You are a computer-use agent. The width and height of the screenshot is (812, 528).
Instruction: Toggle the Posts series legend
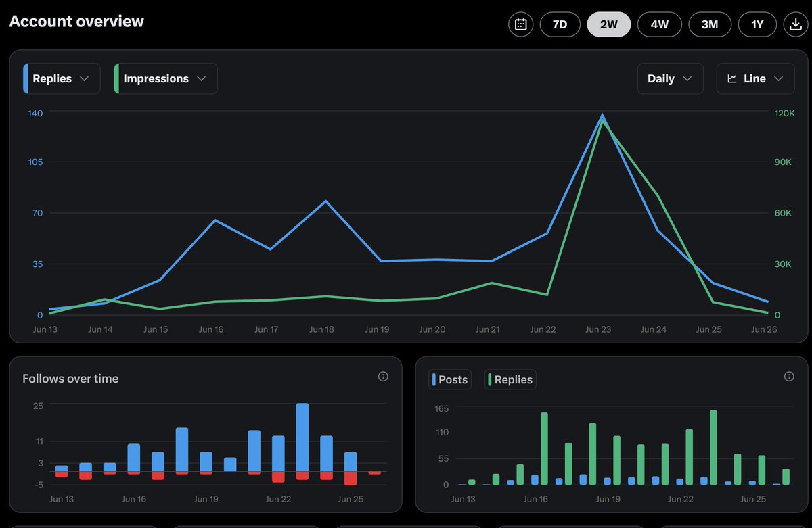tap(450, 379)
